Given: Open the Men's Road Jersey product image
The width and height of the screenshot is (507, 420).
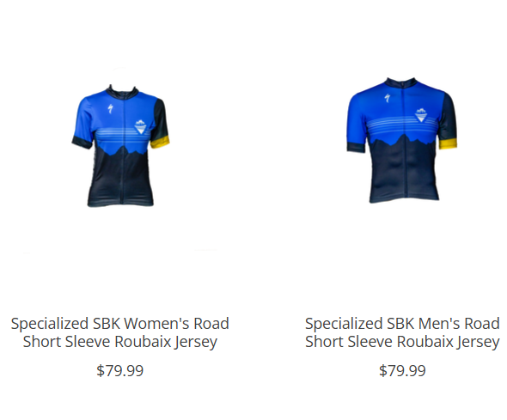Looking at the screenshot, I should pos(402,140).
